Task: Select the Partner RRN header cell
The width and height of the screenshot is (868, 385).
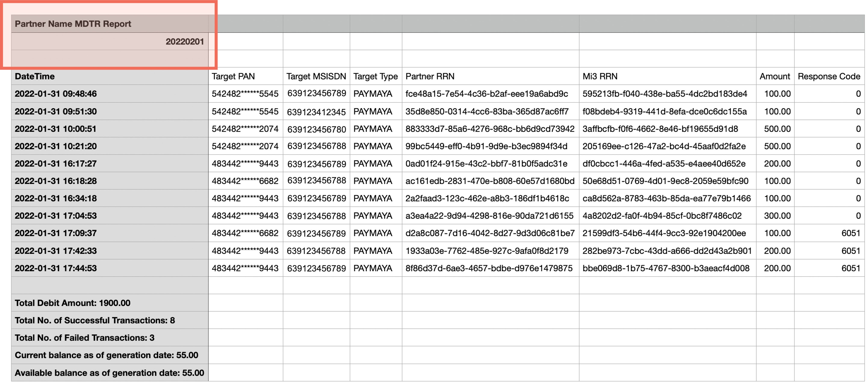Action: point(430,77)
